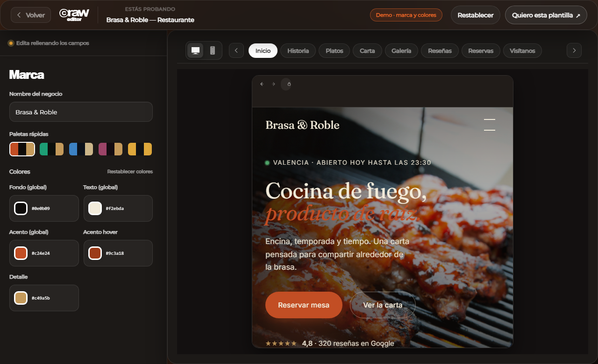Select the Platos section tab

(x=335, y=51)
